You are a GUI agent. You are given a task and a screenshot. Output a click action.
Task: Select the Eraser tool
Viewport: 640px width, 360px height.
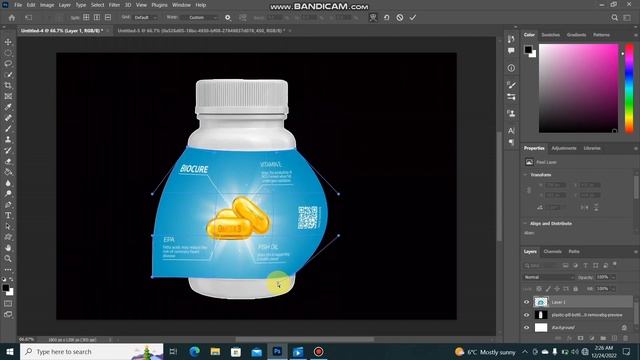(8, 161)
